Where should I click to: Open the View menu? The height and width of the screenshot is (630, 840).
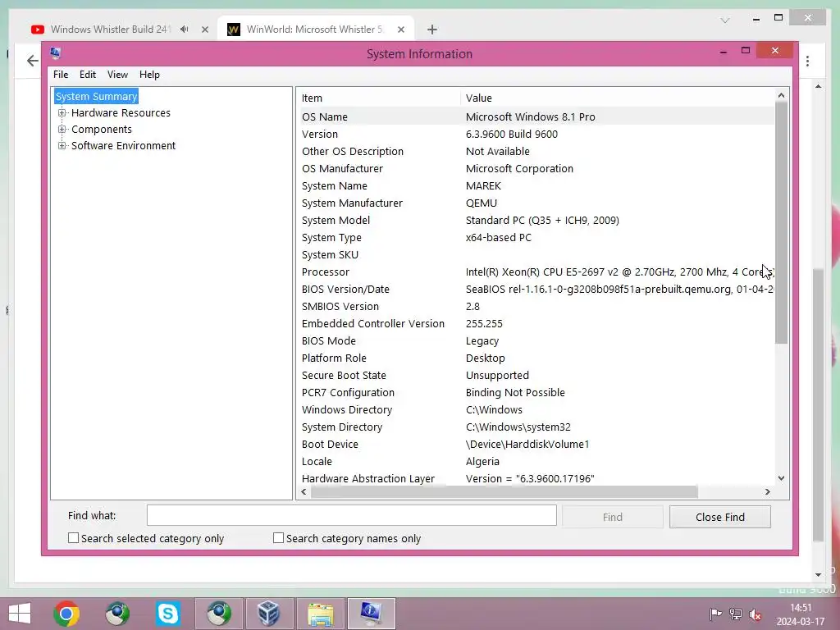[x=117, y=75]
